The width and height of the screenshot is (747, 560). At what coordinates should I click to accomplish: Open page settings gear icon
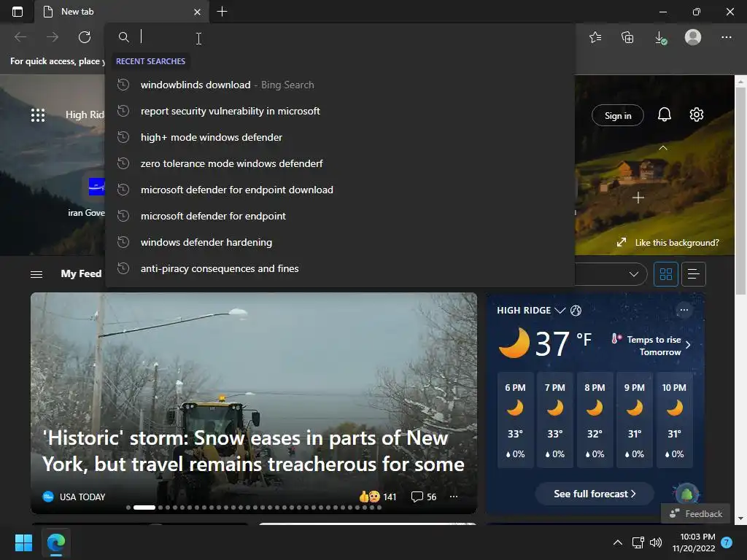pyautogui.click(x=696, y=114)
